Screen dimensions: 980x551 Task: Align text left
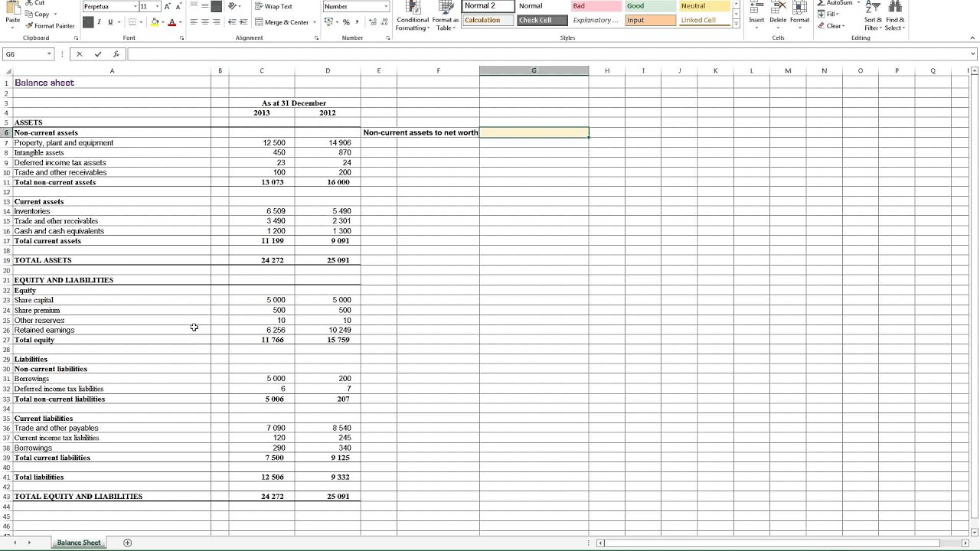tap(194, 22)
